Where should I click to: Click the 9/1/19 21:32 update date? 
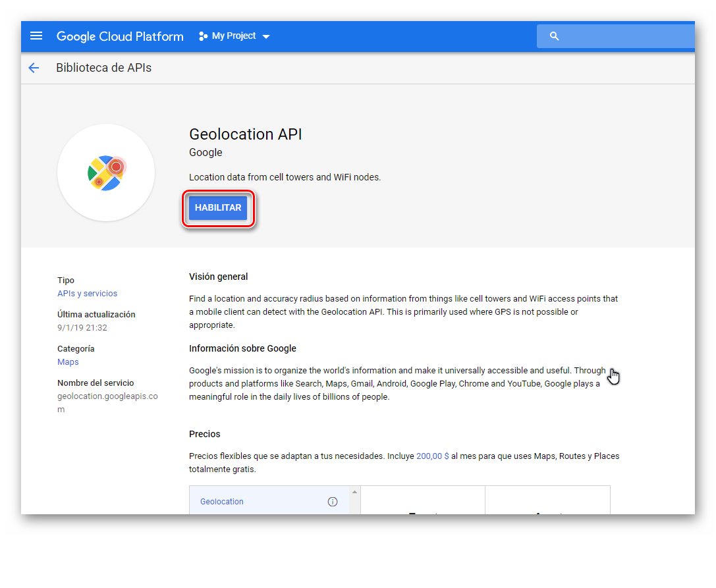pyautogui.click(x=82, y=328)
